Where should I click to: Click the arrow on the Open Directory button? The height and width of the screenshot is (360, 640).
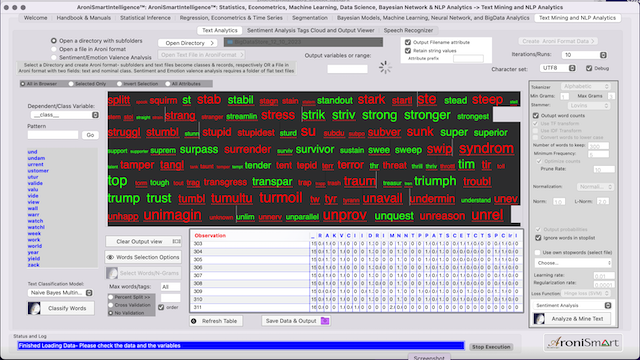click(x=212, y=43)
